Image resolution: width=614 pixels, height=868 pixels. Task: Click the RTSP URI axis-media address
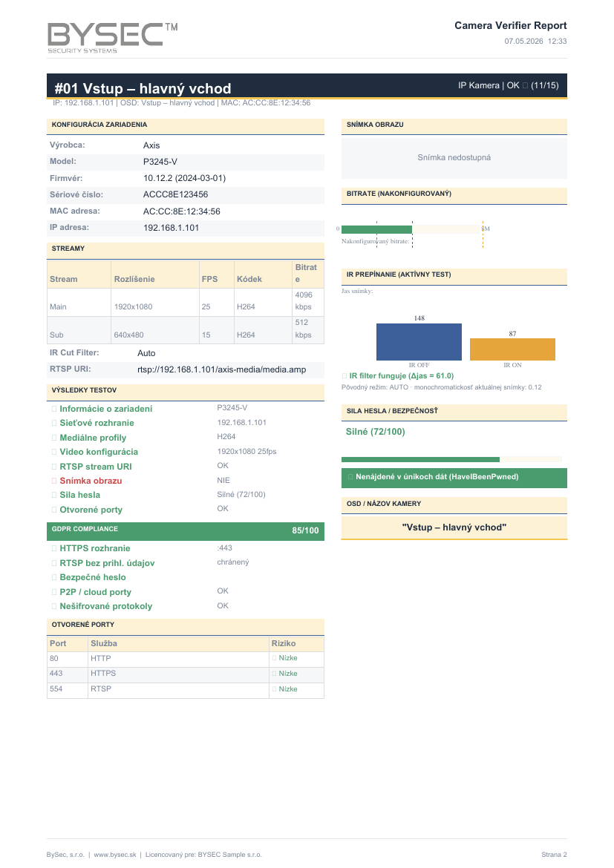[x=222, y=369]
